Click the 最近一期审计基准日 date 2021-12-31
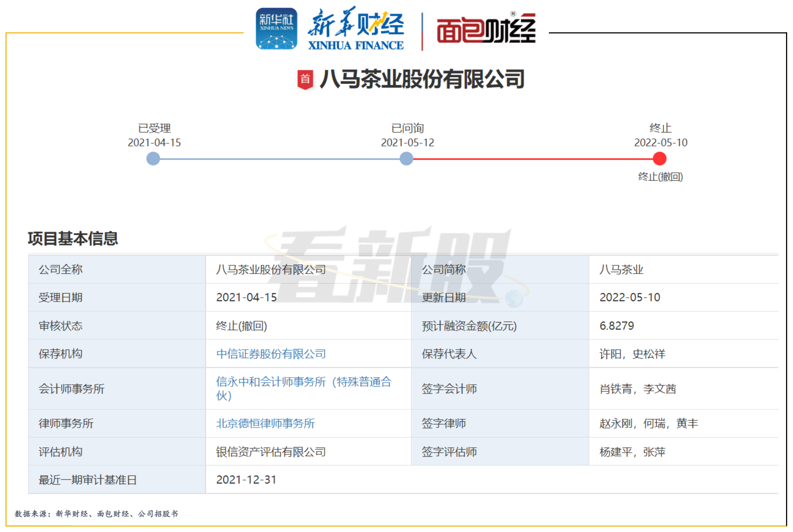Image resolution: width=793 pixels, height=532 pixels. pos(246,480)
